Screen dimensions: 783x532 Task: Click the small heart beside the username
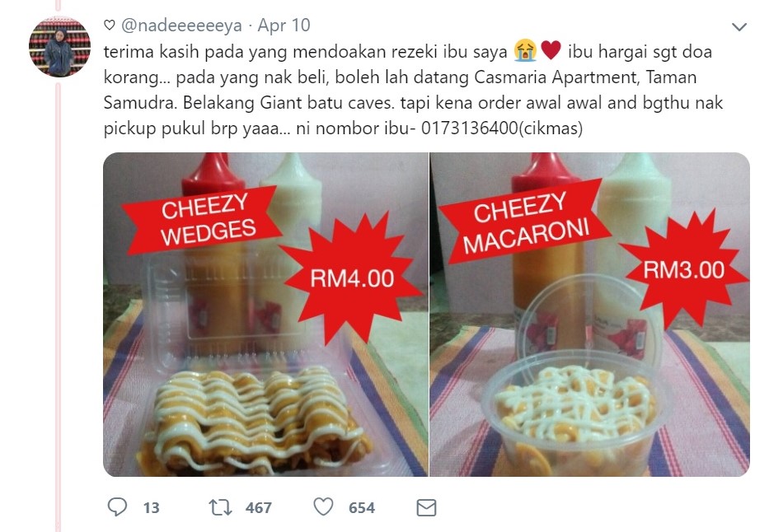pos(110,25)
